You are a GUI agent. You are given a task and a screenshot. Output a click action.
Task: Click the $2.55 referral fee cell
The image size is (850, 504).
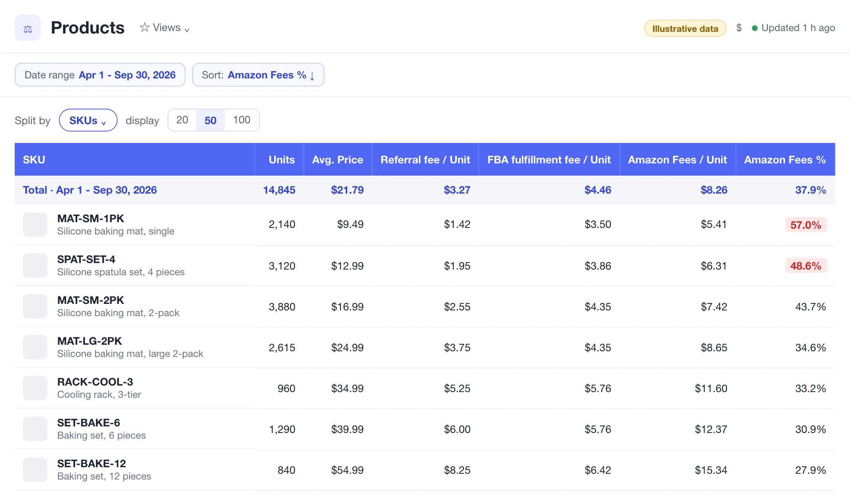coord(457,307)
